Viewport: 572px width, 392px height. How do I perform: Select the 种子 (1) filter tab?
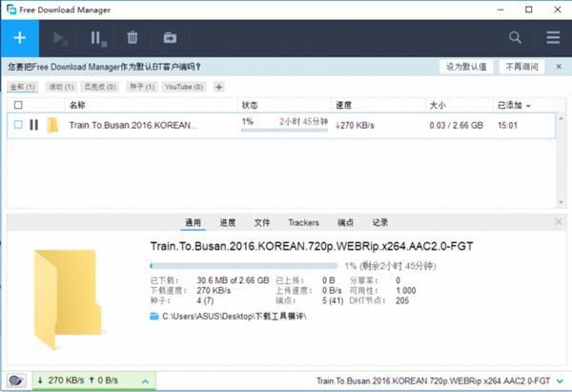pos(142,87)
